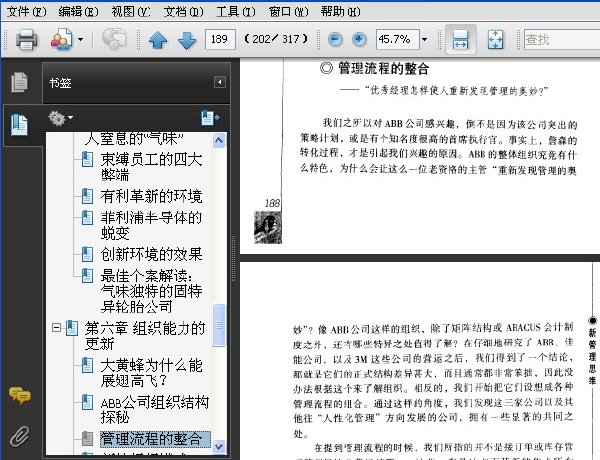Click bookmark icon beside 最佳个案解读
This screenshot has height=460, width=600.
87,276
